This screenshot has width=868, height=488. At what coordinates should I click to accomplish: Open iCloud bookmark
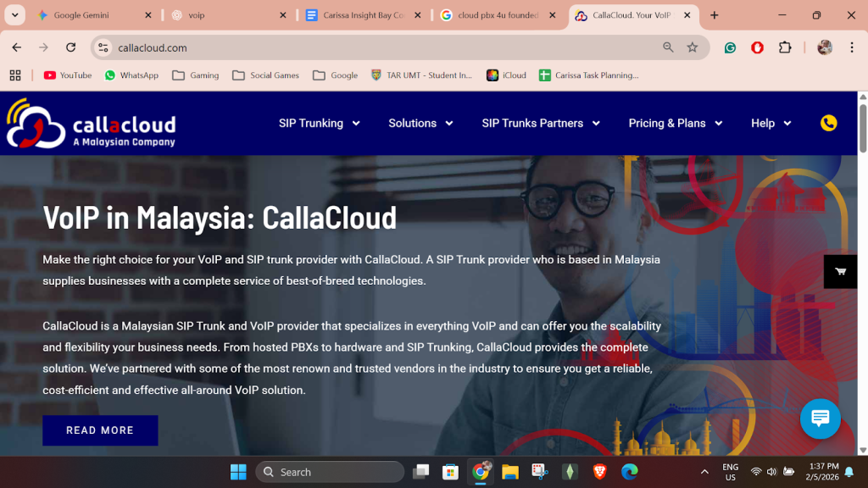pos(506,75)
